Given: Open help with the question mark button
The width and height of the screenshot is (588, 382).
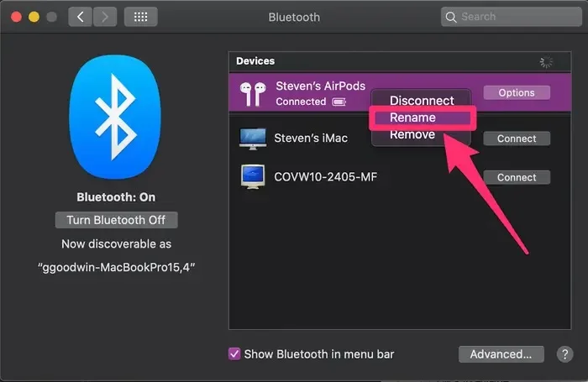Looking at the screenshot, I should (565, 354).
